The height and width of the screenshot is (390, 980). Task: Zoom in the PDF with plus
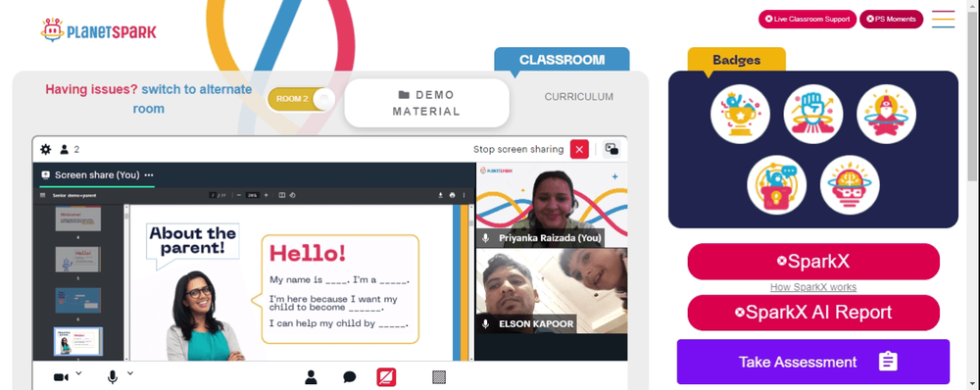point(266,195)
